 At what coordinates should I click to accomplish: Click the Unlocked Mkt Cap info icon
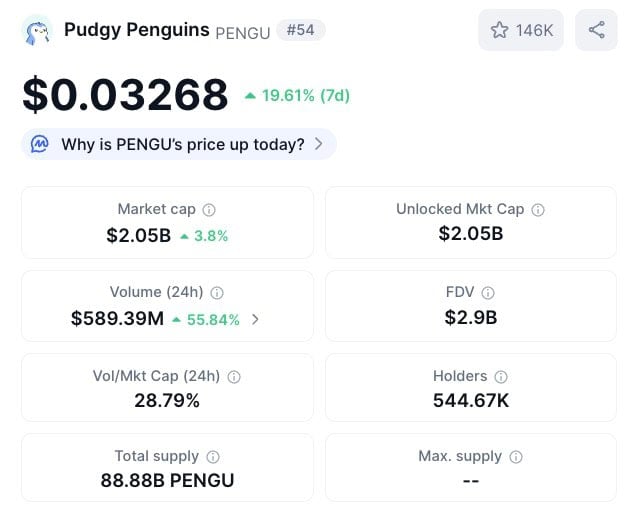point(538,210)
